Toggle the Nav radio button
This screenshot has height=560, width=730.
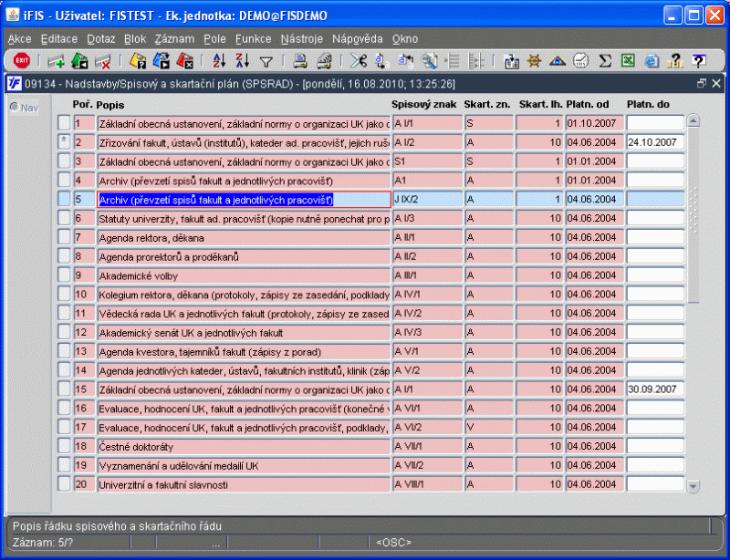15,107
